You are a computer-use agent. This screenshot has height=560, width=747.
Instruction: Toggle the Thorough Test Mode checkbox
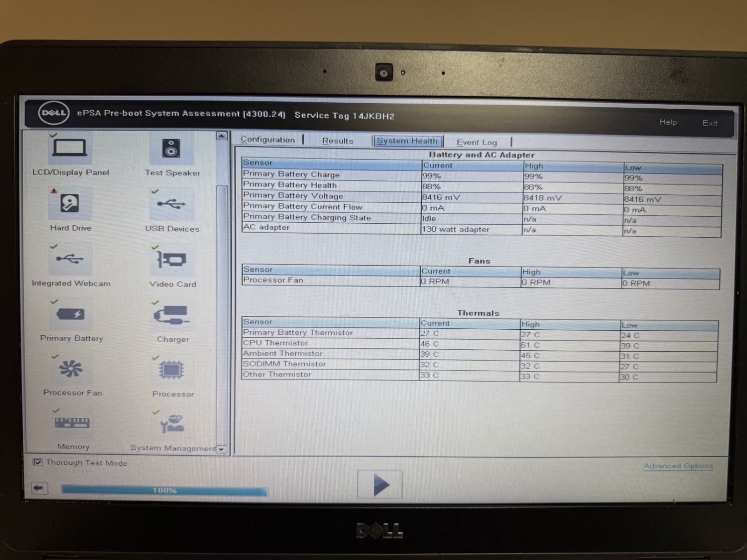pos(38,462)
